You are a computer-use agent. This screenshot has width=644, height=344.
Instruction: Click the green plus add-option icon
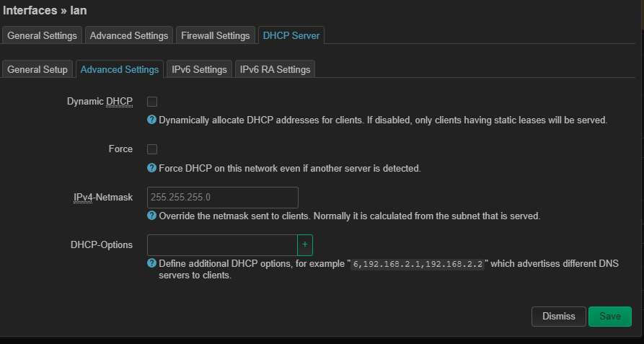tap(305, 245)
